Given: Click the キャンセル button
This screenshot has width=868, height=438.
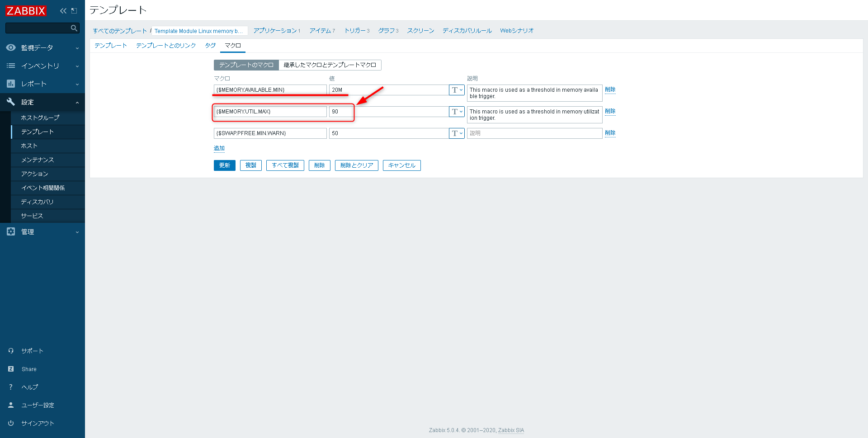Looking at the screenshot, I should coord(402,165).
